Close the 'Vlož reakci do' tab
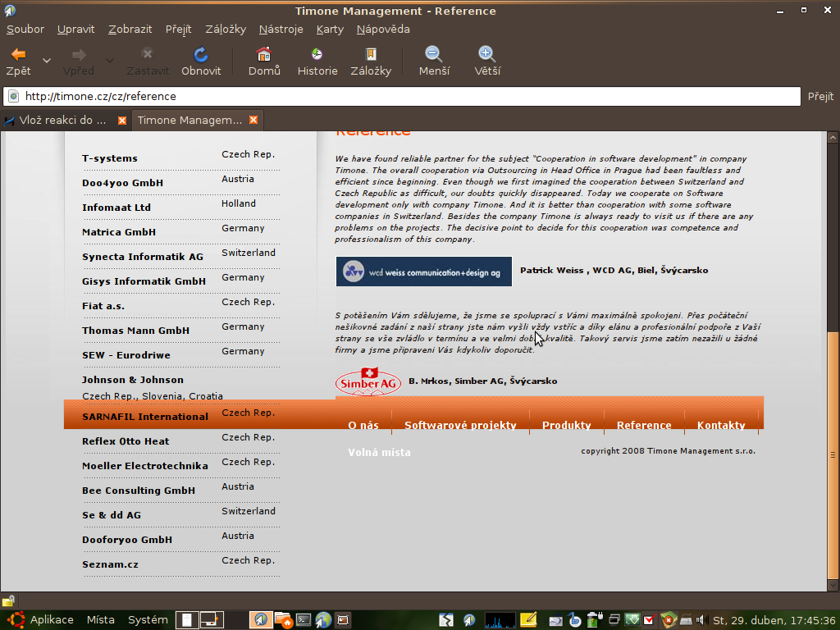The image size is (840, 630). pyautogui.click(x=122, y=121)
